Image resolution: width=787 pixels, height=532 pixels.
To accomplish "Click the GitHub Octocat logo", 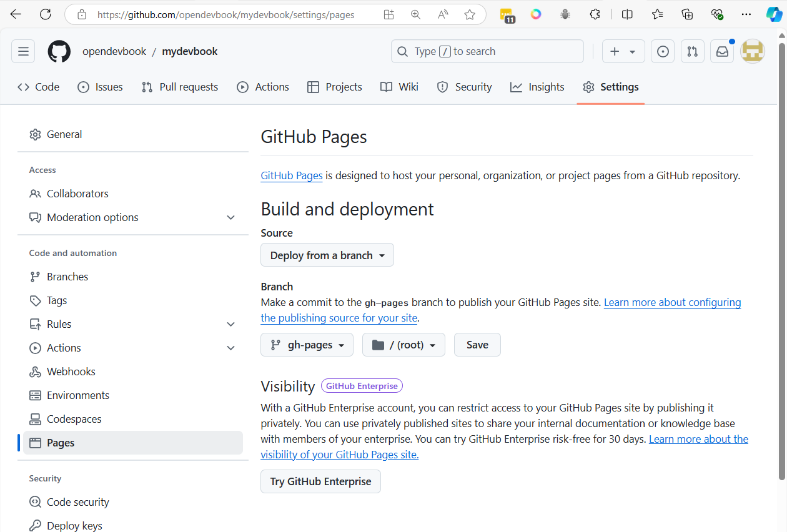I will pos(59,52).
